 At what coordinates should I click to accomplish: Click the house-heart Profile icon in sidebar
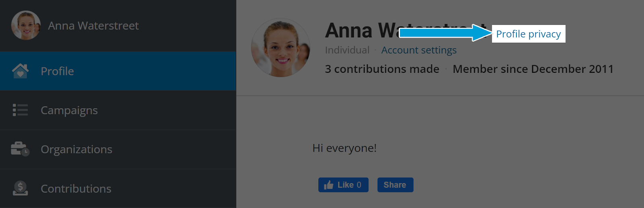(20, 71)
